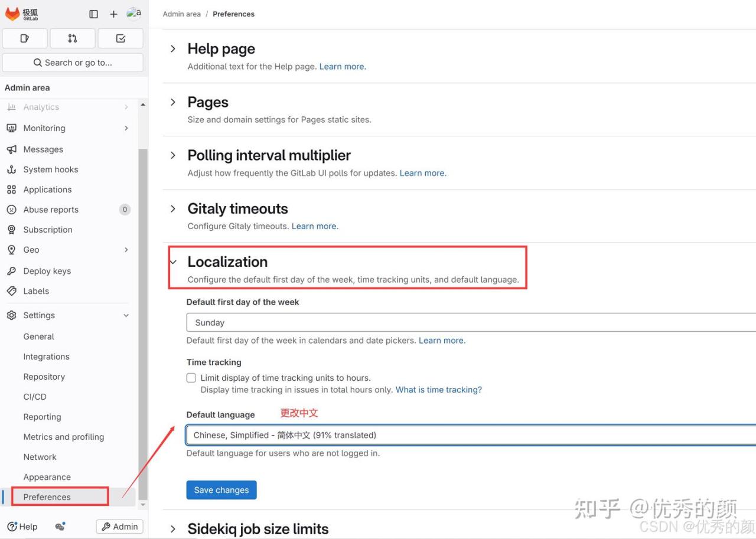Open the merge requests shortcut icon

[x=73, y=38]
